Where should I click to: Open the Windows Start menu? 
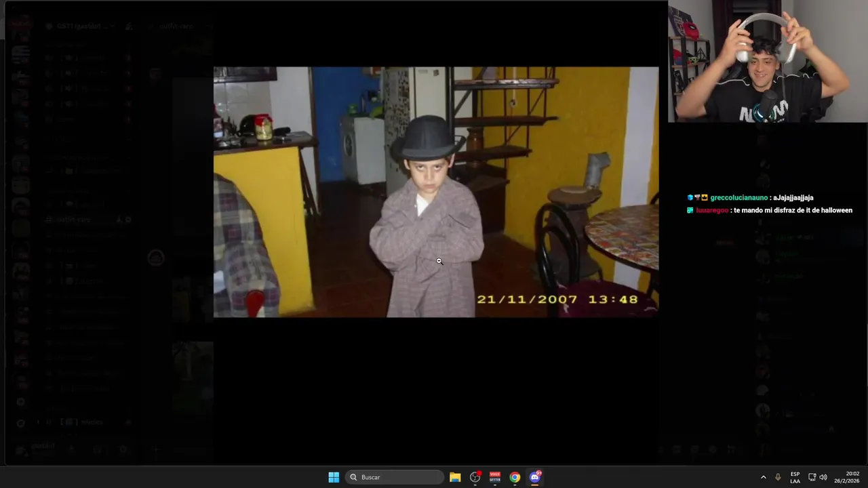click(x=334, y=477)
